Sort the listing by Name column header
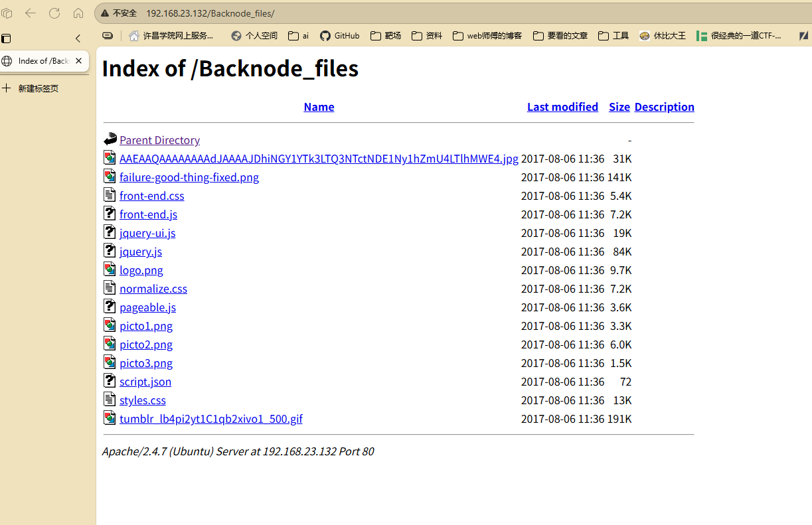The width and height of the screenshot is (812, 525). point(319,107)
